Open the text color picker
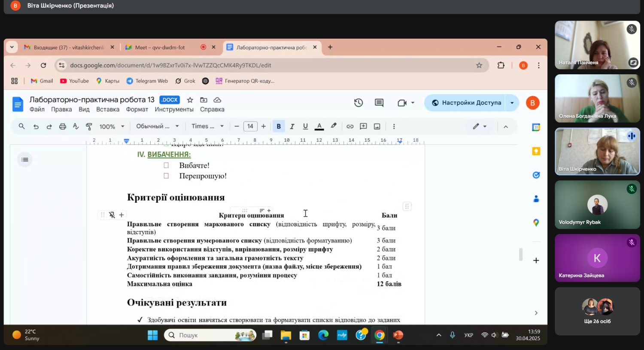Screen dimensions: 644x350 click(x=319, y=126)
